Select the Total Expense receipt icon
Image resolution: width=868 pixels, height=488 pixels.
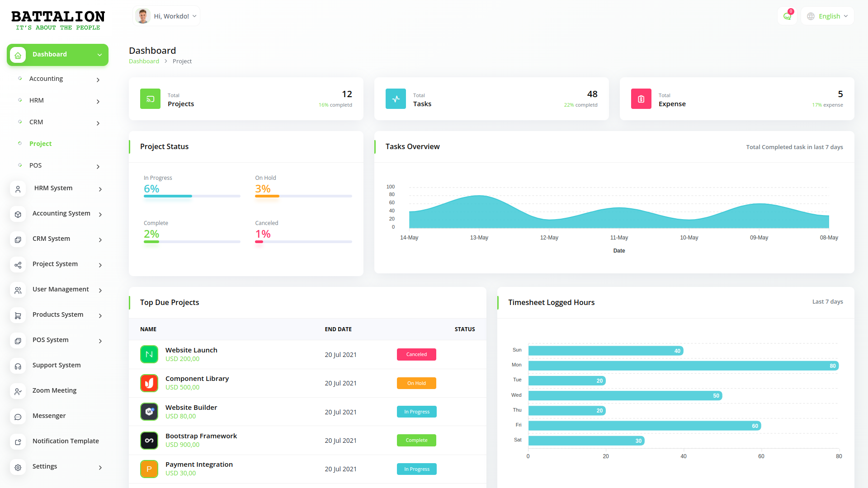point(641,99)
